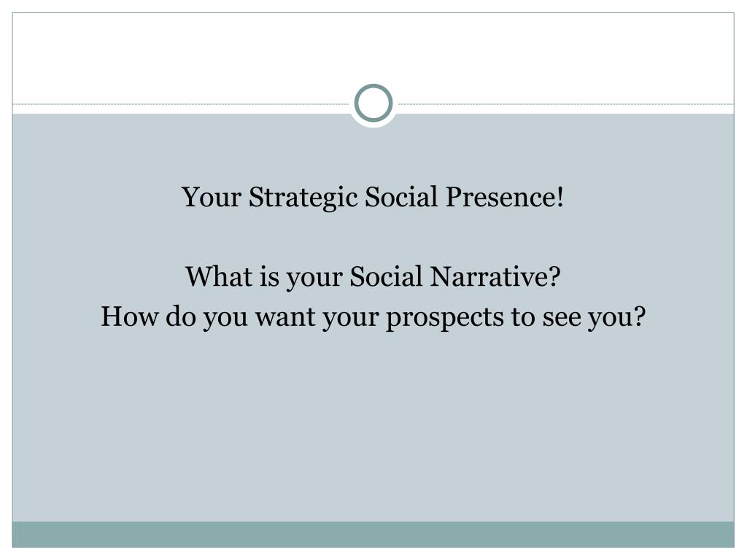Click the dotted line right of circle
Viewport: 747px width, 560px height.
coord(566,104)
